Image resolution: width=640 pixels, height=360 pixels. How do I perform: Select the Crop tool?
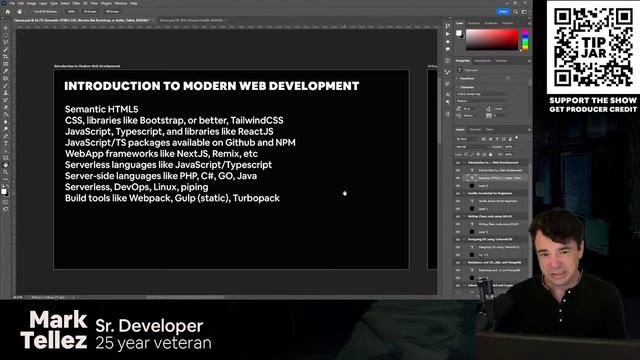tap(5, 57)
